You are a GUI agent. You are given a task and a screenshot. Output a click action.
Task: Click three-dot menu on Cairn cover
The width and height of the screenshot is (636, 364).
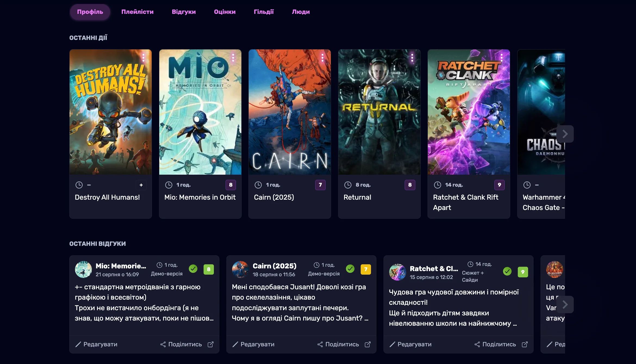pos(322,58)
